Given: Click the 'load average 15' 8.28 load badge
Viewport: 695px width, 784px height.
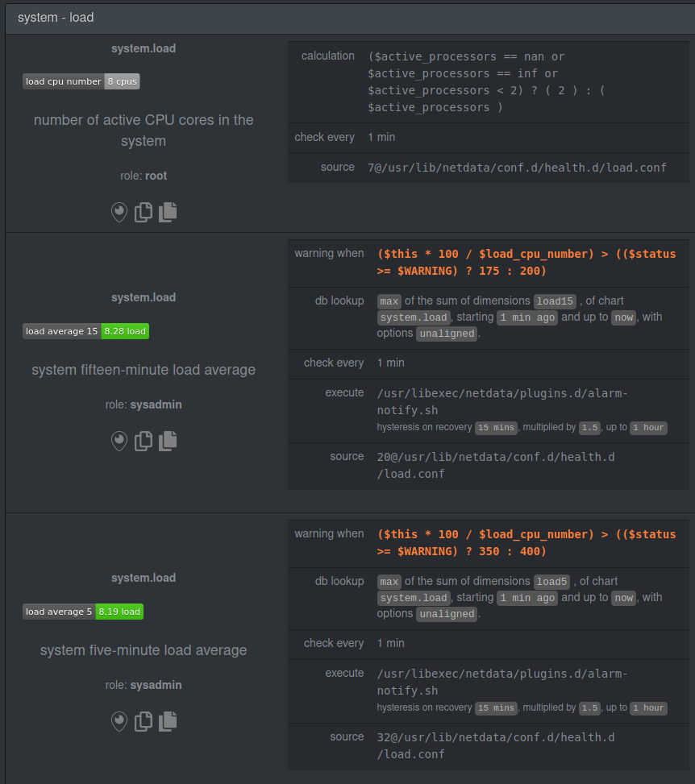Looking at the screenshot, I should pos(85,331).
